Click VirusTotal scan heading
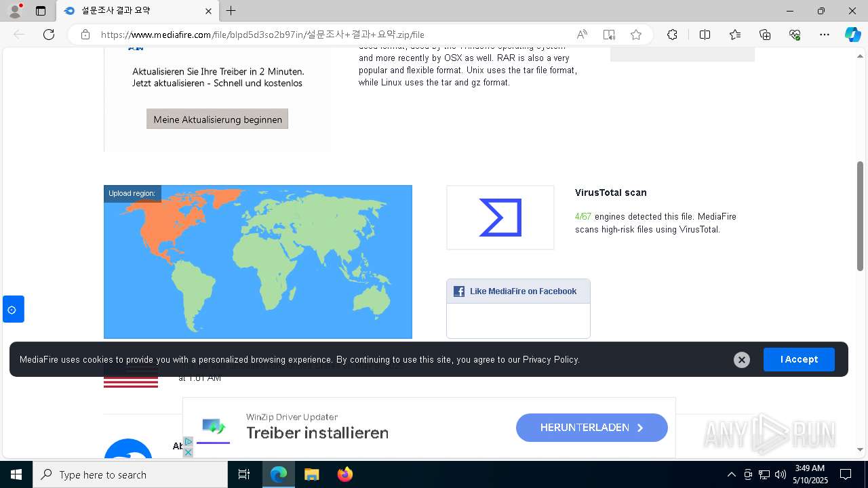Viewport: 868px width, 488px height. tap(610, 192)
